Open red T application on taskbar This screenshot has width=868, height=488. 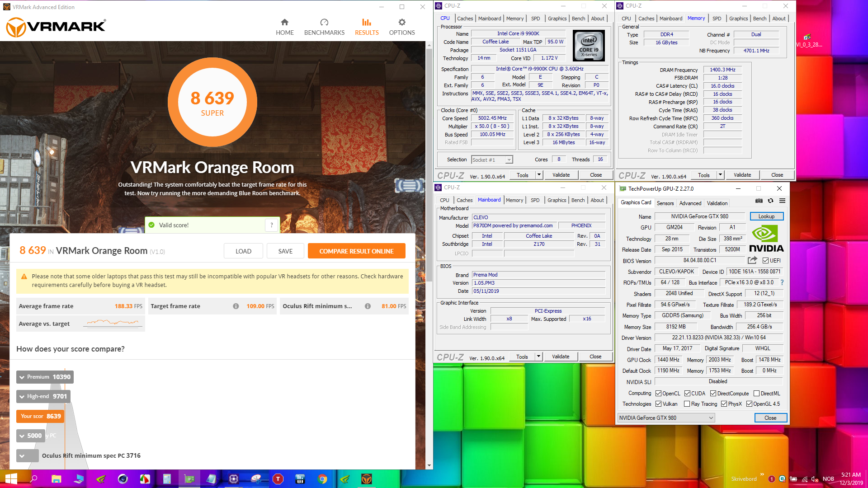pos(278,479)
